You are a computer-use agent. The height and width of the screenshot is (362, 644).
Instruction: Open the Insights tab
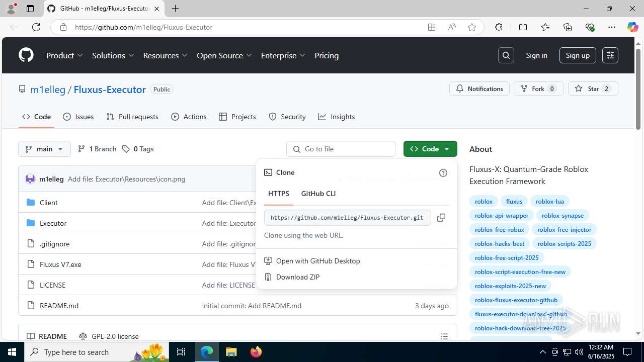[x=336, y=117]
